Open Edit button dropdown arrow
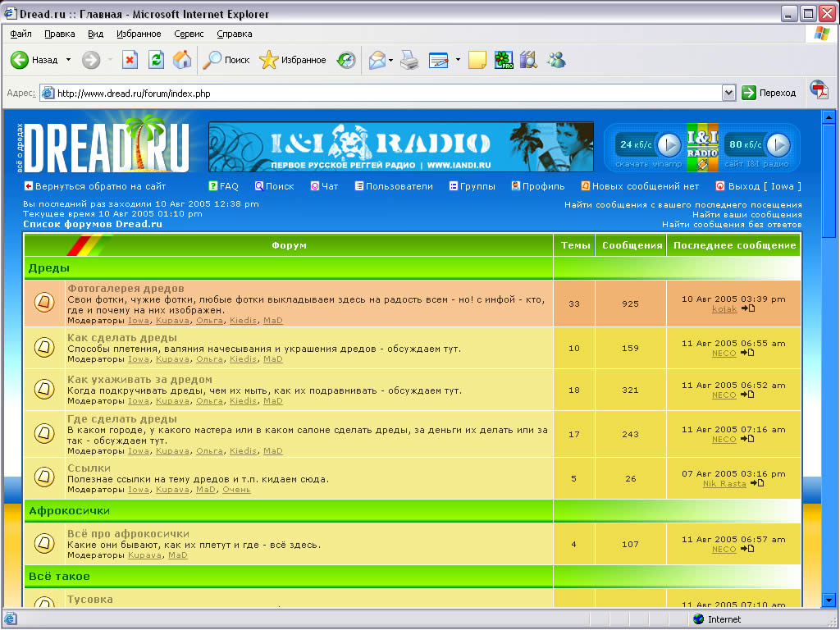The height and width of the screenshot is (630, 840). pos(458,60)
